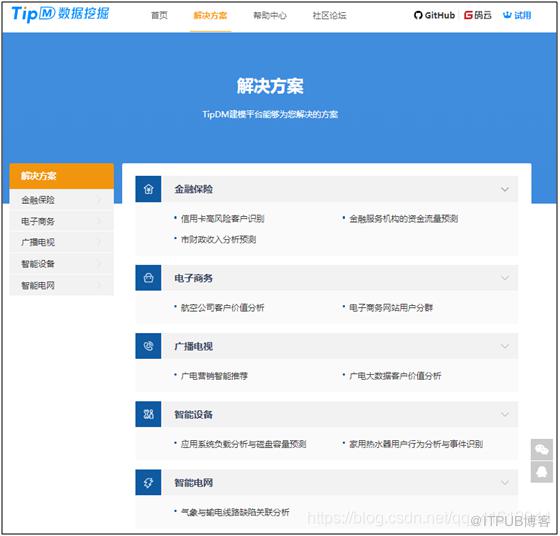The height and width of the screenshot is (536, 560).
Task: Open 金融服务机构的资金流量预测 link
Action: (403, 219)
